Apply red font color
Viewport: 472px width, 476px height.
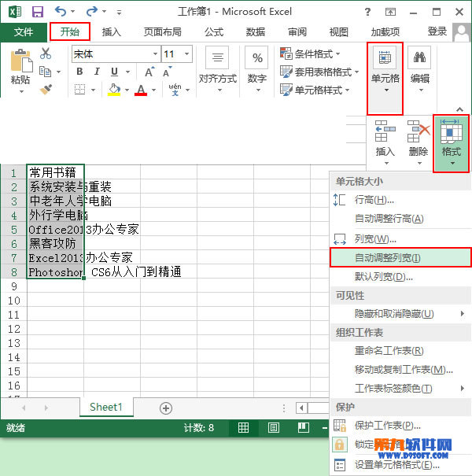[x=141, y=90]
